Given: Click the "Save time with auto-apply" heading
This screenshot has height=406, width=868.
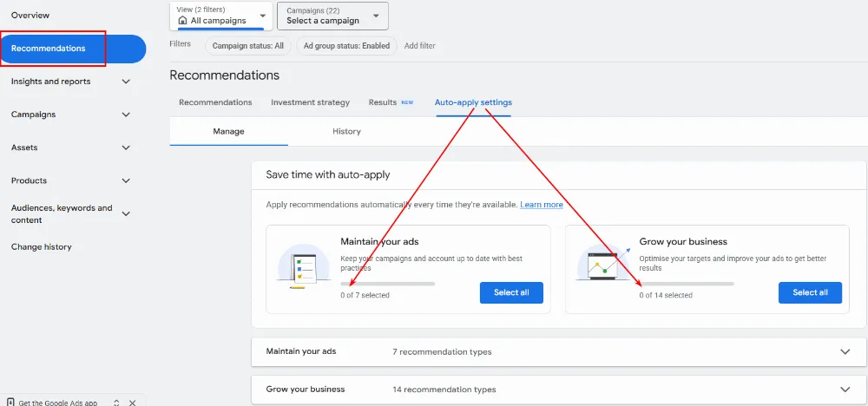Looking at the screenshot, I should [328, 174].
